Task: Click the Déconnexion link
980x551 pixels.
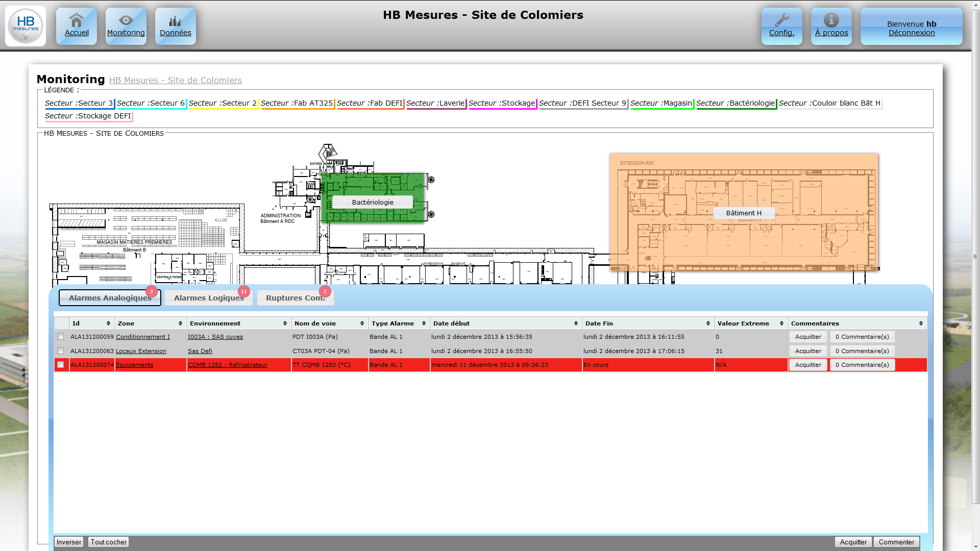Action: click(912, 33)
